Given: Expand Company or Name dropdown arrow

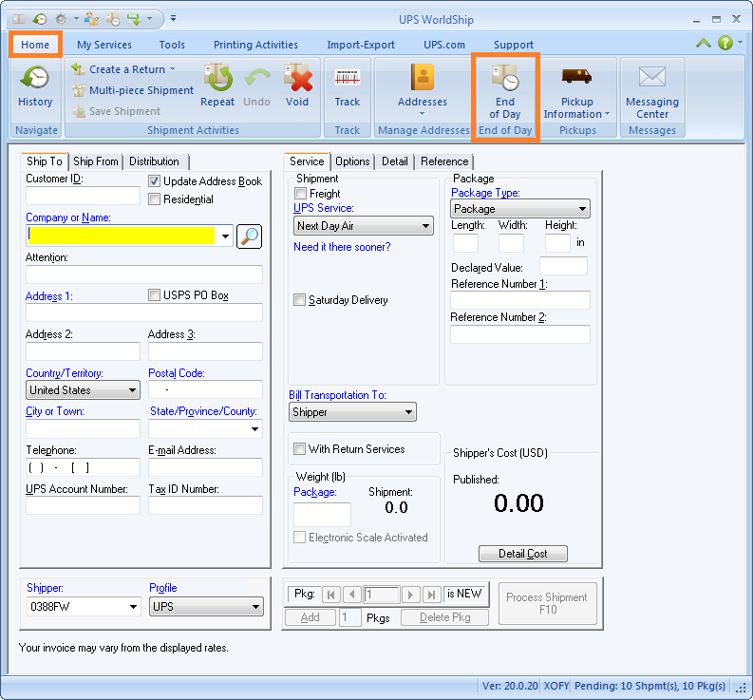Looking at the screenshot, I should click(x=225, y=236).
